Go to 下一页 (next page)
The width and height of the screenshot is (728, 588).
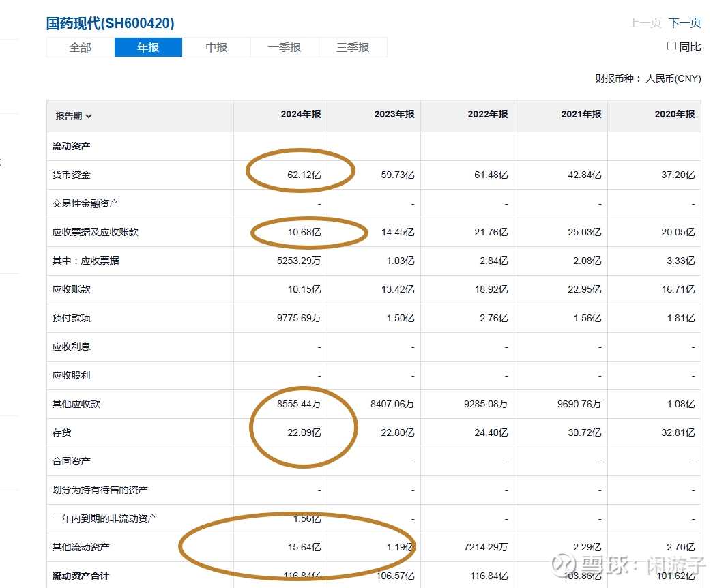[684, 23]
